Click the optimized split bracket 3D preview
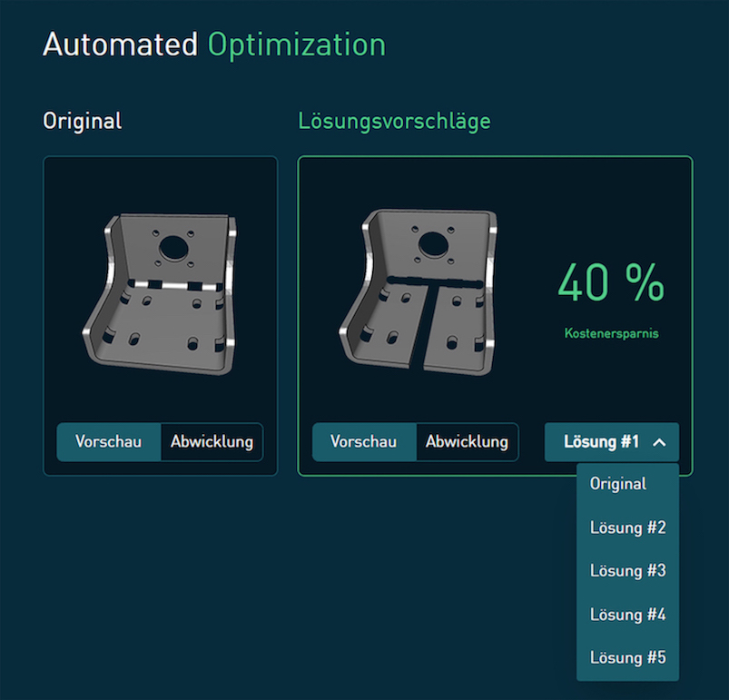The height and width of the screenshot is (700, 729). click(418, 291)
